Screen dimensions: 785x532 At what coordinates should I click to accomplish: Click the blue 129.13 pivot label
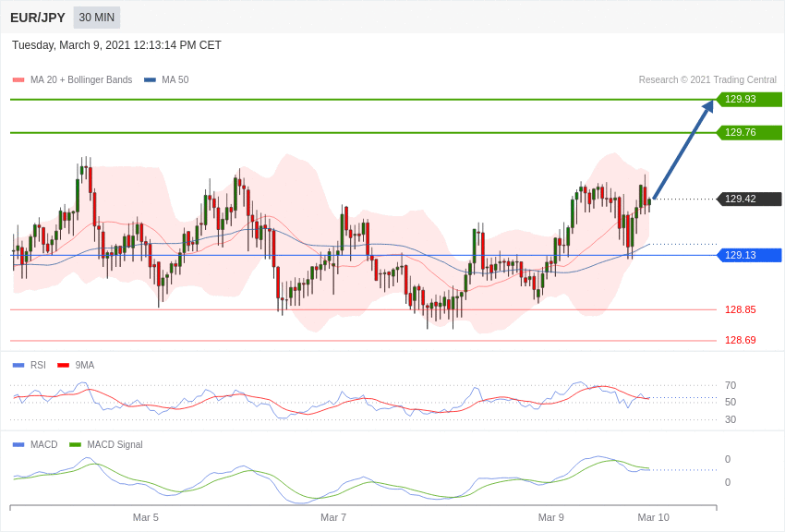coord(749,255)
